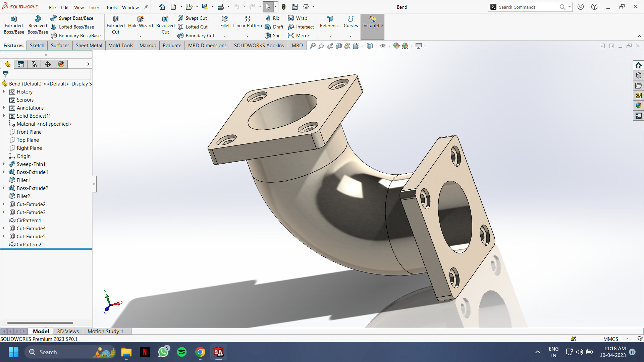Open the Linear Pattern dropdown arrow
This screenshot has height=362, width=644.
(247, 36)
